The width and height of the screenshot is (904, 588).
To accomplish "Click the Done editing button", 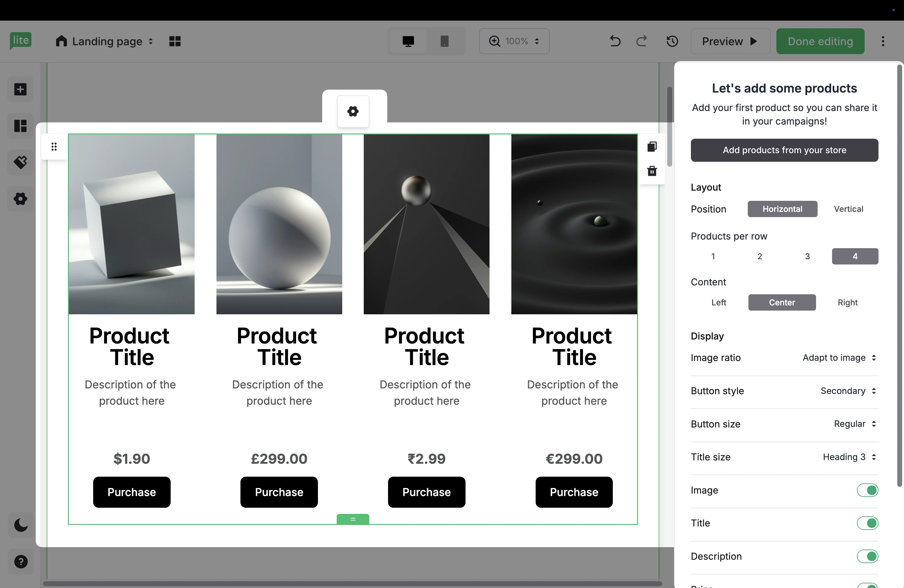I will [820, 41].
